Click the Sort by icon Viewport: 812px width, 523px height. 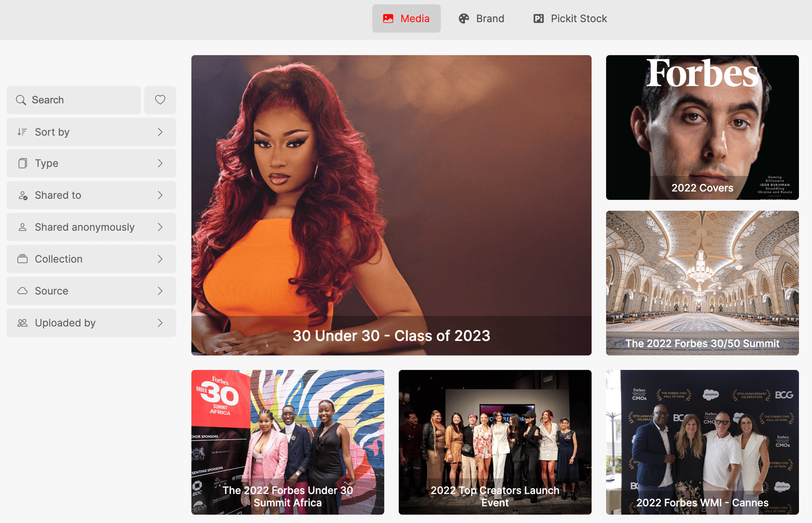pos(22,132)
